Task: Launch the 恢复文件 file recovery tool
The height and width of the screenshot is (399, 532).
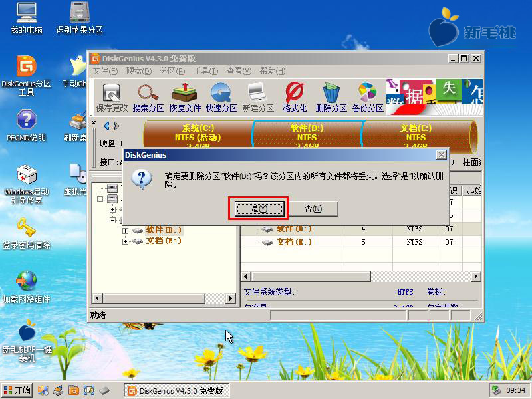Action: pyautogui.click(x=185, y=97)
